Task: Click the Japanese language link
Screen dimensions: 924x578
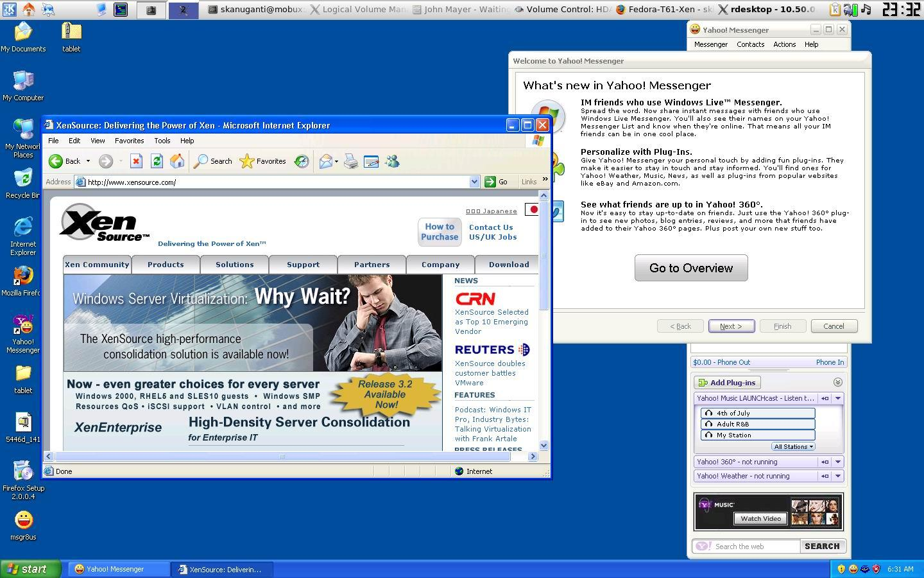Action: 491,211
